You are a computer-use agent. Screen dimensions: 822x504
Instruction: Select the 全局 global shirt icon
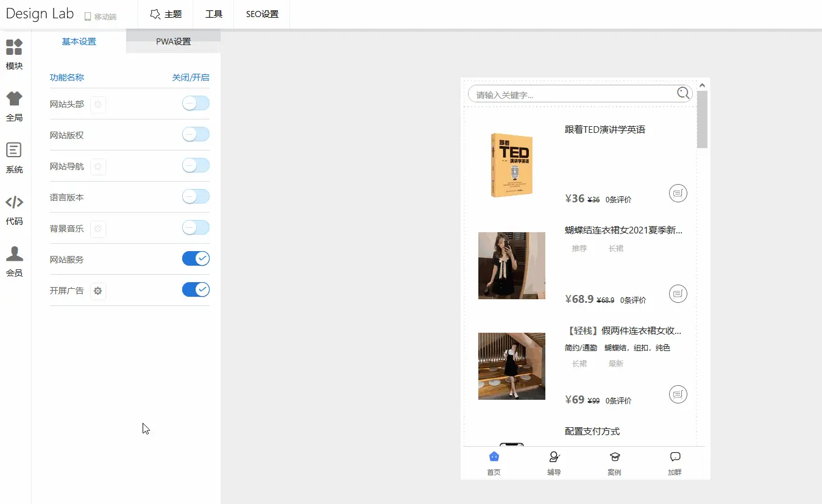click(x=14, y=99)
